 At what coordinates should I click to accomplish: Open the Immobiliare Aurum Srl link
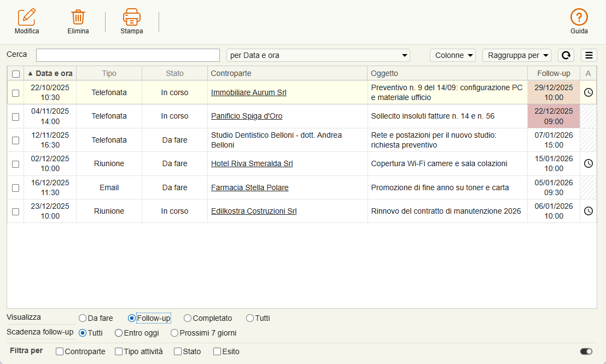pos(248,92)
